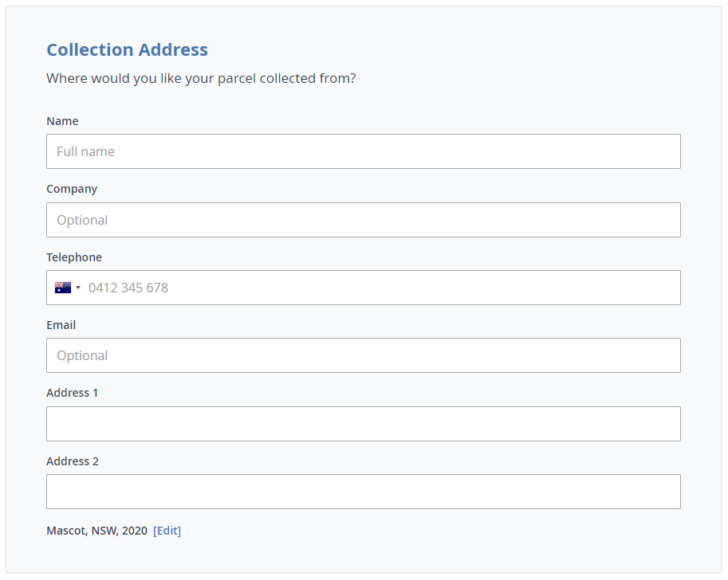Select the Telephone number input
The width and height of the screenshot is (728, 580).
tap(379, 288)
